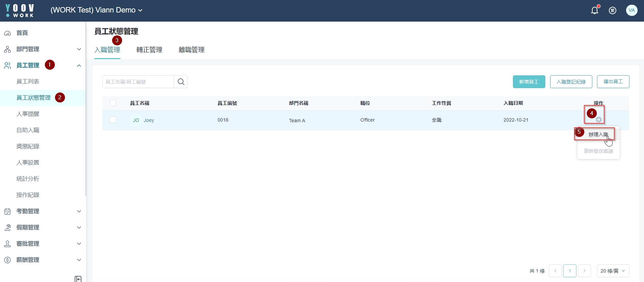Image resolution: width=644 pixels, height=282 pixels.
Task: Select 辦理入職 from the action menu
Action: (598, 134)
